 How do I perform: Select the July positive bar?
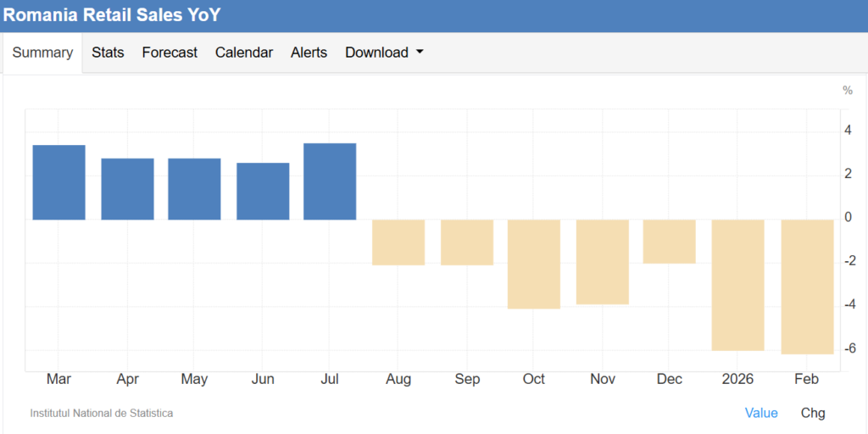(x=330, y=181)
